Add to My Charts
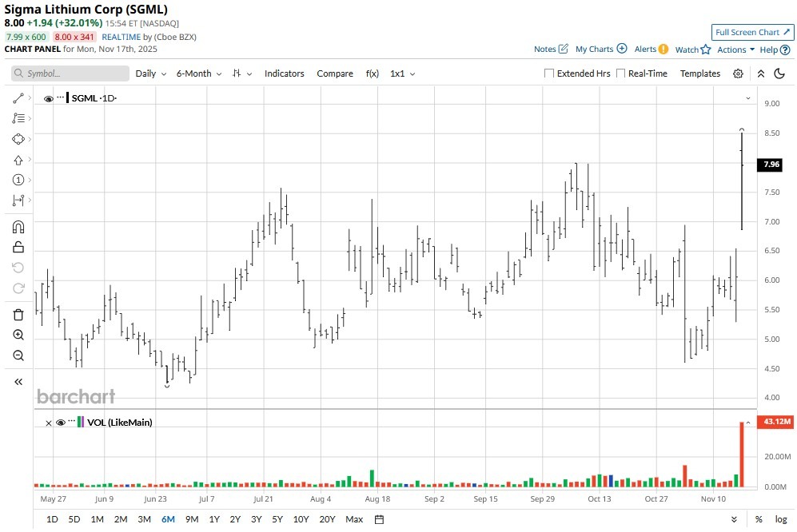Image resolution: width=797 pixels, height=532 pixels. pos(601,50)
